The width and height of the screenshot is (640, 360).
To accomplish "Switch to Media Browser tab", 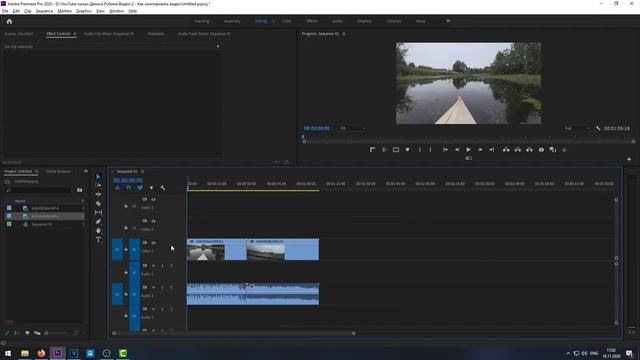I will pos(58,171).
